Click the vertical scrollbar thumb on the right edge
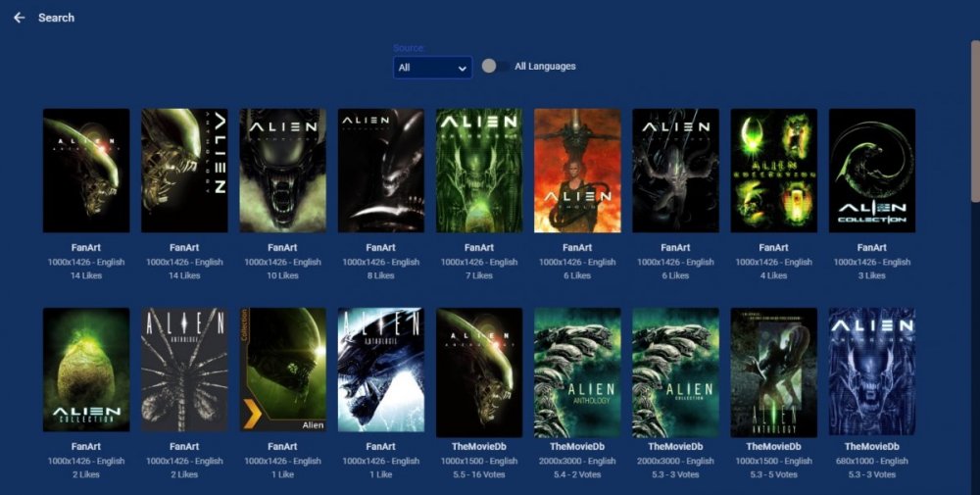 (x=975, y=121)
